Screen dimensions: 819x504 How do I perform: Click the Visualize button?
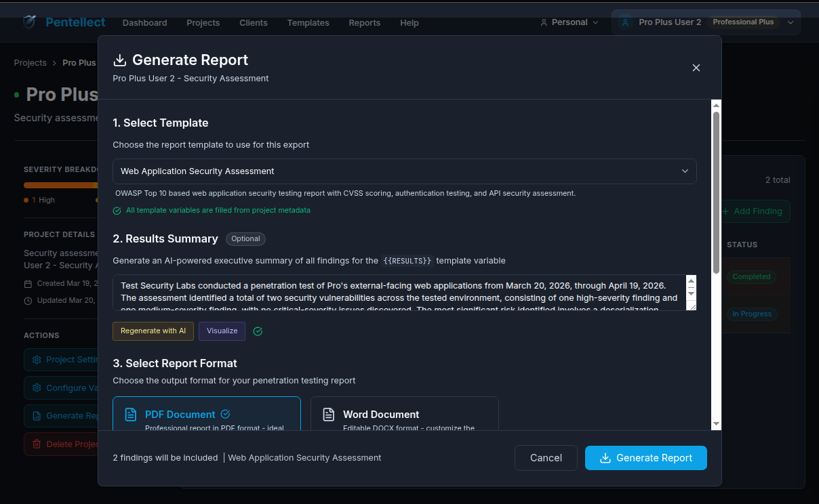[222, 331]
